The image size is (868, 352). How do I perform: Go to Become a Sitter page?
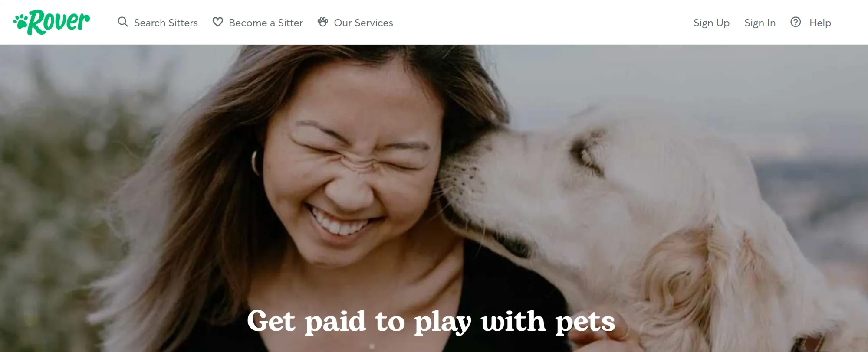266,23
